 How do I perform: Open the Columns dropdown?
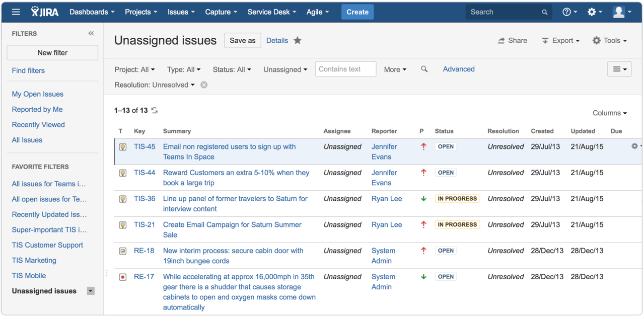pyautogui.click(x=609, y=113)
